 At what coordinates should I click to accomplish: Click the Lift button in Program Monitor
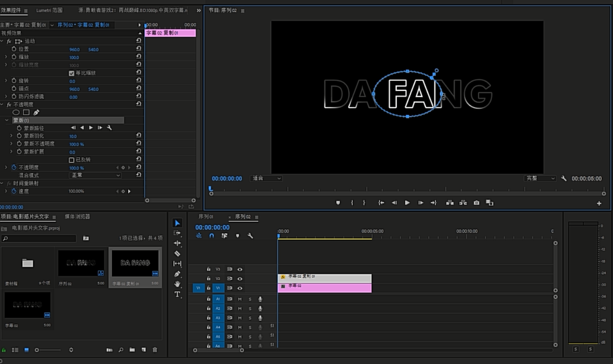tap(450, 203)
